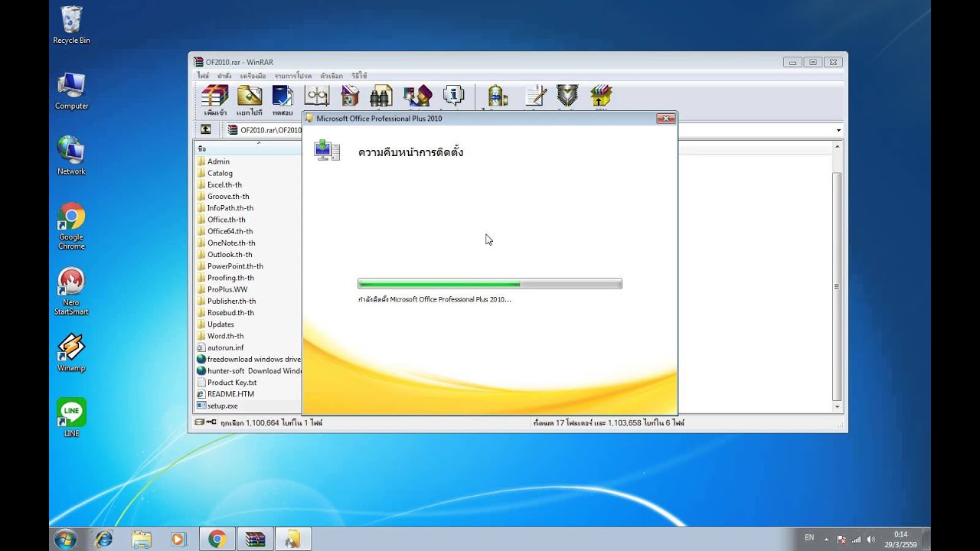980x551 pixels.
Task: Open the วิธีใช้ (Help) menu
Action: tap(359, 76)
